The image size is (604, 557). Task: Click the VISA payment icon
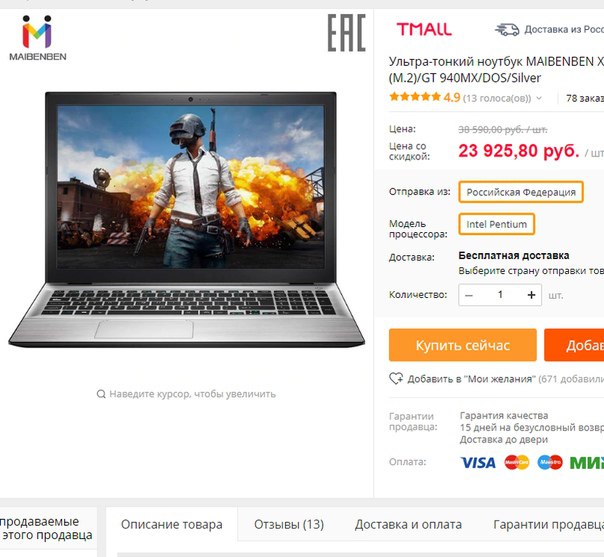pos(478,463)
